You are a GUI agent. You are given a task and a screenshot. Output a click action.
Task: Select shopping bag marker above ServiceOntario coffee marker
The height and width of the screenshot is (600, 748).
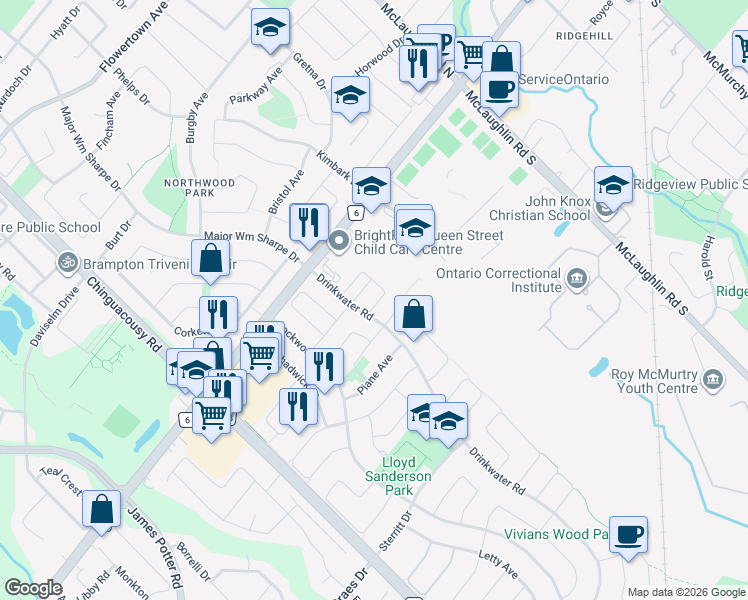pos(501,57)
